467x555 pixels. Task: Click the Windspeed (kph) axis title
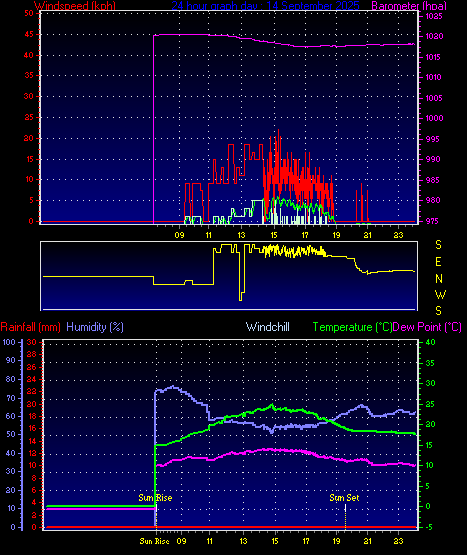click(x=75, y=6)
